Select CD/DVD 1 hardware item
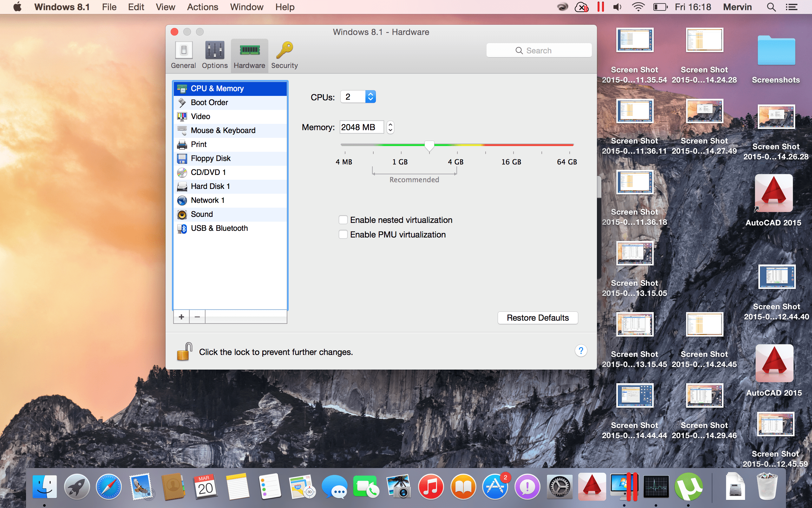The width and height of the screenshot is (812, 508). coord(230,172)
